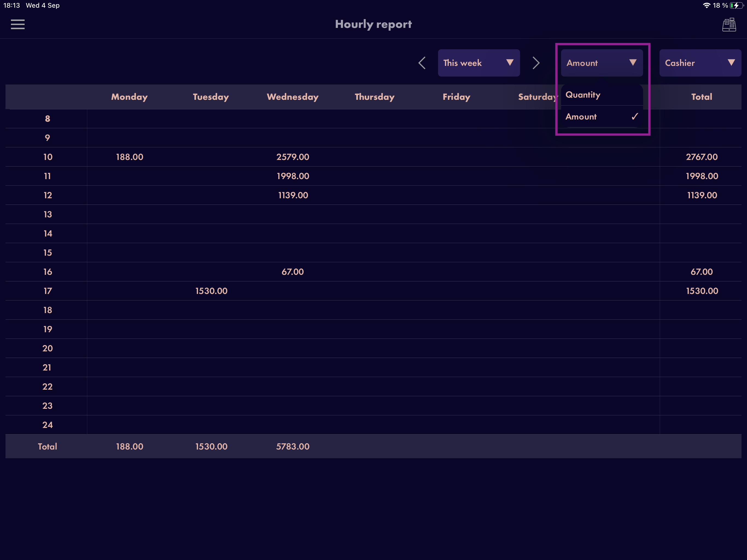Click the hour 13 row label
Image resolution: width=747 pixels, height=560 pixels.
[48, 214]
